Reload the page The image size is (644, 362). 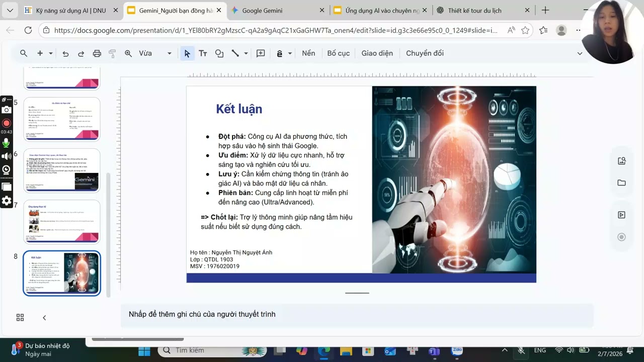(28, 30)
